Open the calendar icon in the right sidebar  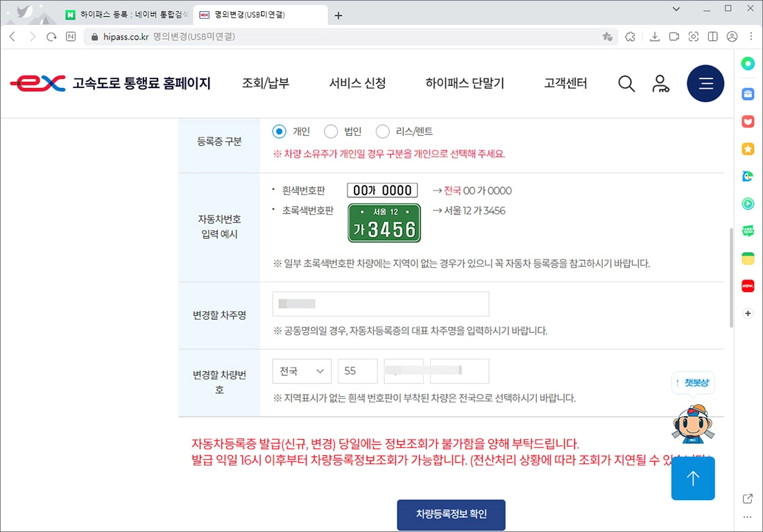[748, 258]
